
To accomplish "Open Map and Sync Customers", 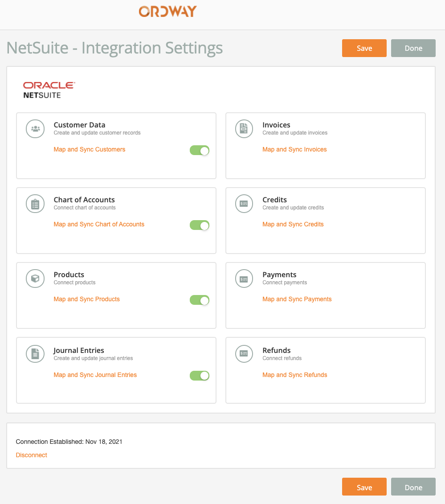I will 90,149.
